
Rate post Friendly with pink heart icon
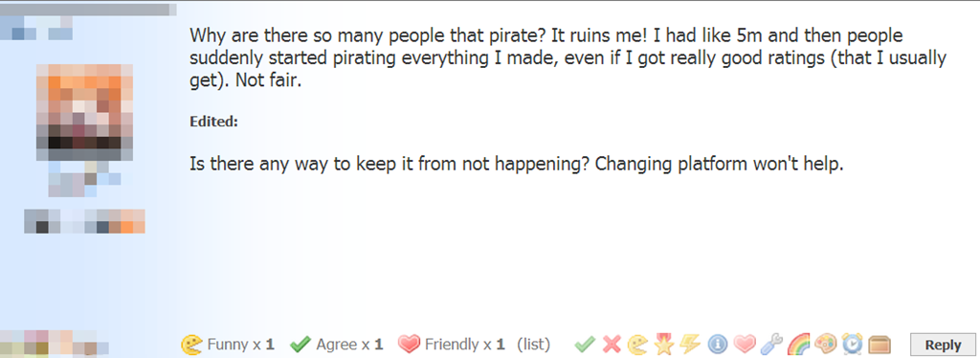click(x=744, y=344)
